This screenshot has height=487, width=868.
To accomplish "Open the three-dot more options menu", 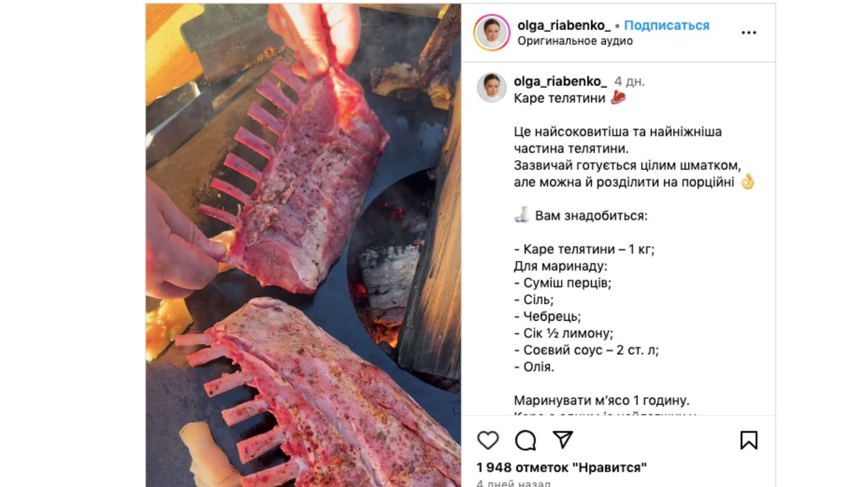I will pos(749,32).
